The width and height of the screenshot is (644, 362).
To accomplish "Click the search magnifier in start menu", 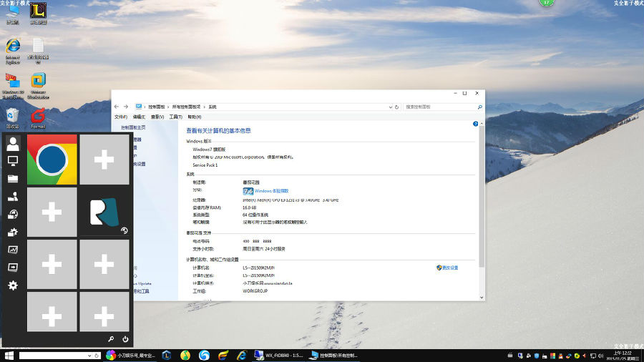I will 112,339.
